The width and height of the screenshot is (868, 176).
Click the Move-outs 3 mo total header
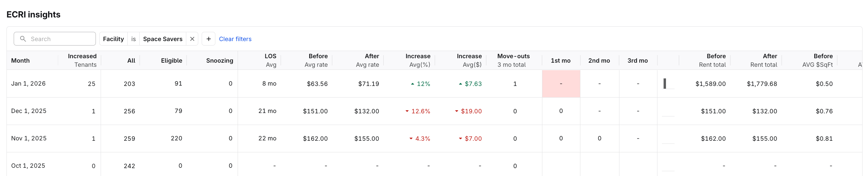coord(513,60)
